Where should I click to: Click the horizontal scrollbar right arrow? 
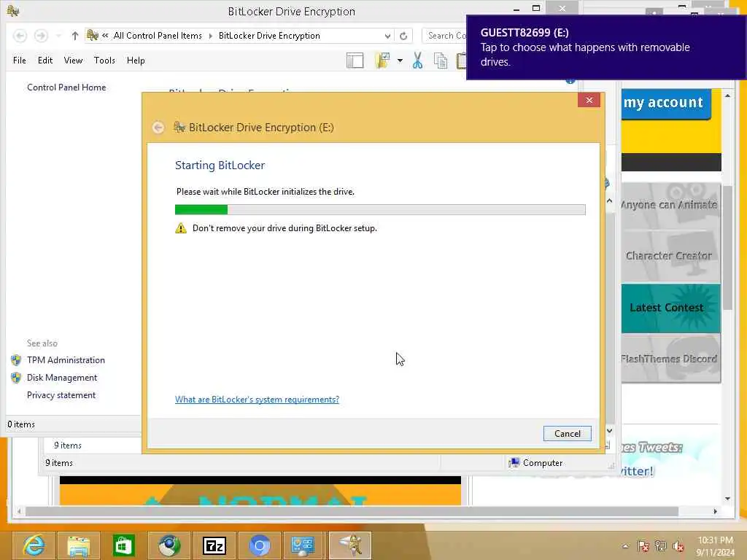pos(715,511)
